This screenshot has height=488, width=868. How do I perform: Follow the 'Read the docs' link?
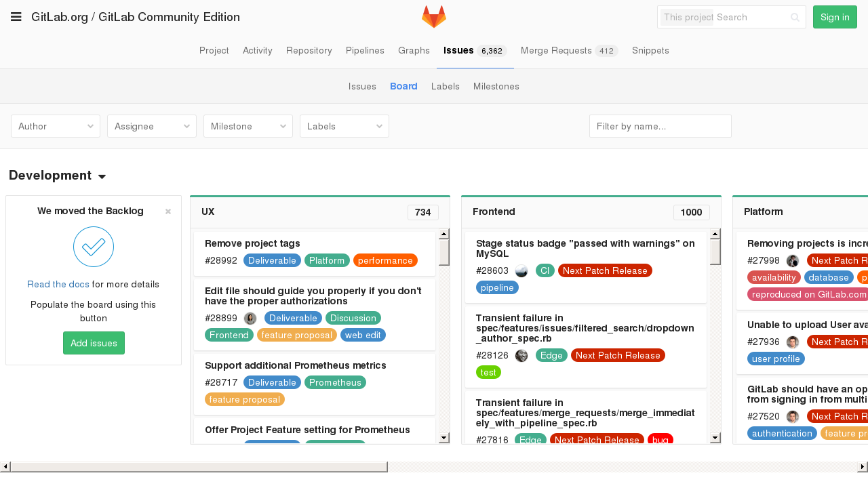point(58,285)
